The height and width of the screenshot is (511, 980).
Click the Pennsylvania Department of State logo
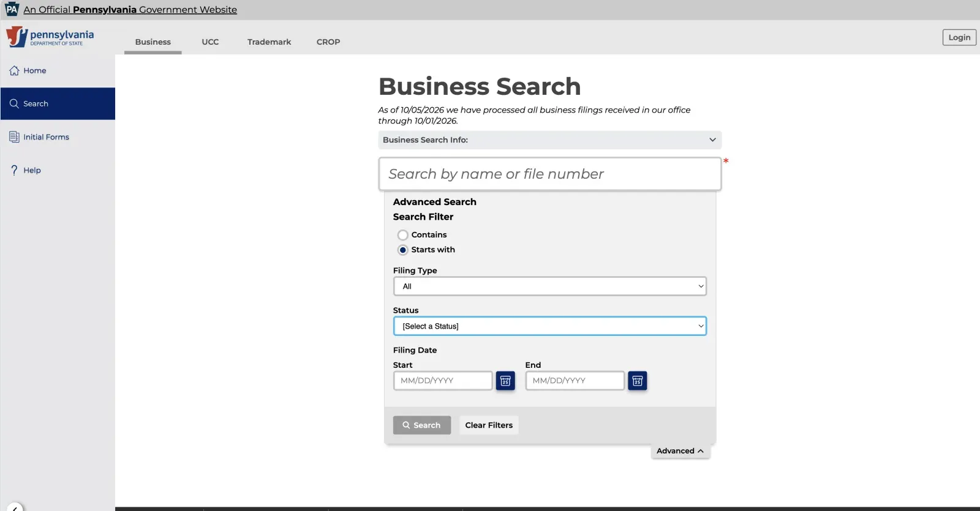coord(50,37)
